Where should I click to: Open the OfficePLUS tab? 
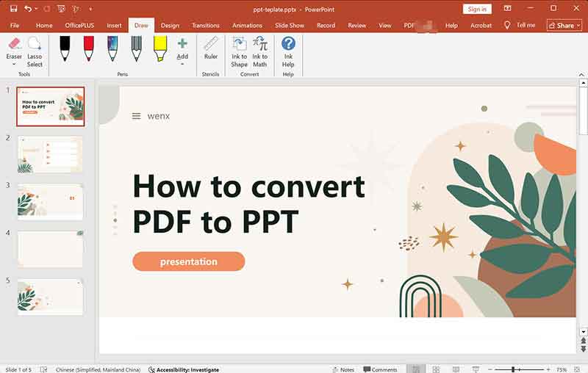(79, 26)
